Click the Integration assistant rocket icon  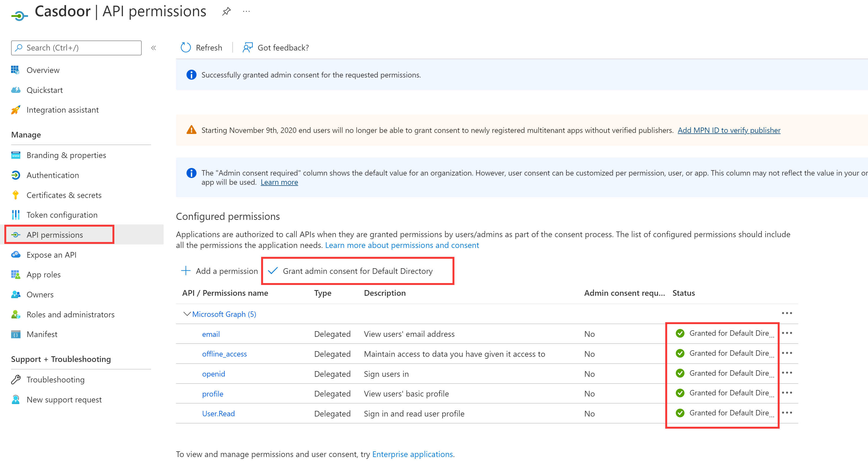coord(15,110)
